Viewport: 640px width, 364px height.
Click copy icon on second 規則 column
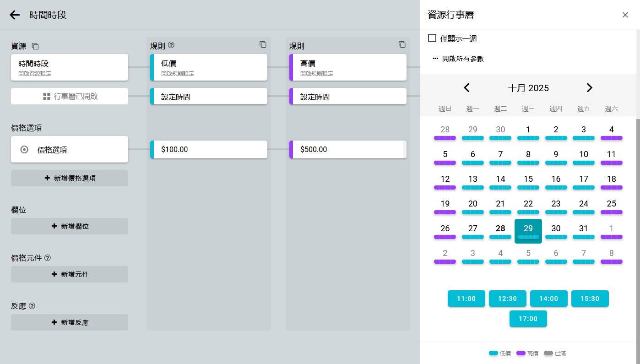click(402, 44)
